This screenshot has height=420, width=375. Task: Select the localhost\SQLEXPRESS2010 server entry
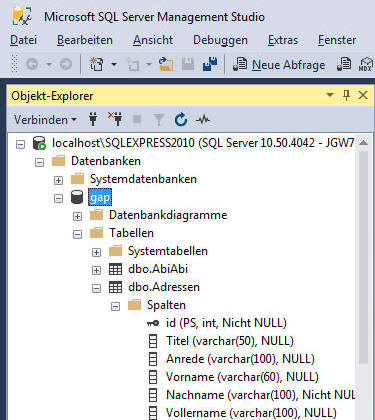[x=203, y=143]
